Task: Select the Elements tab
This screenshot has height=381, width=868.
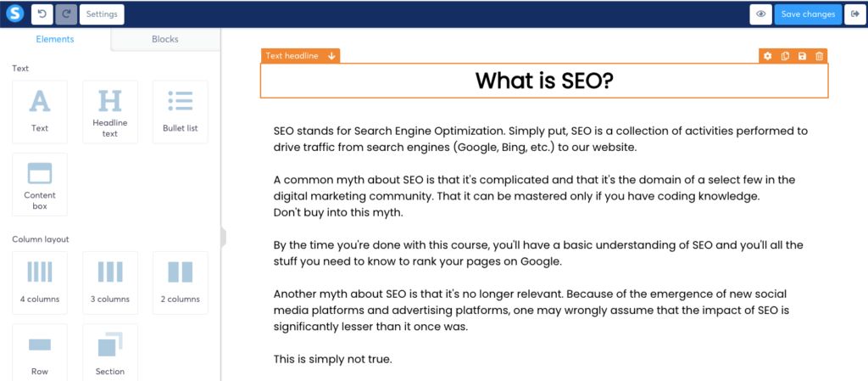Action: (55, 39)
